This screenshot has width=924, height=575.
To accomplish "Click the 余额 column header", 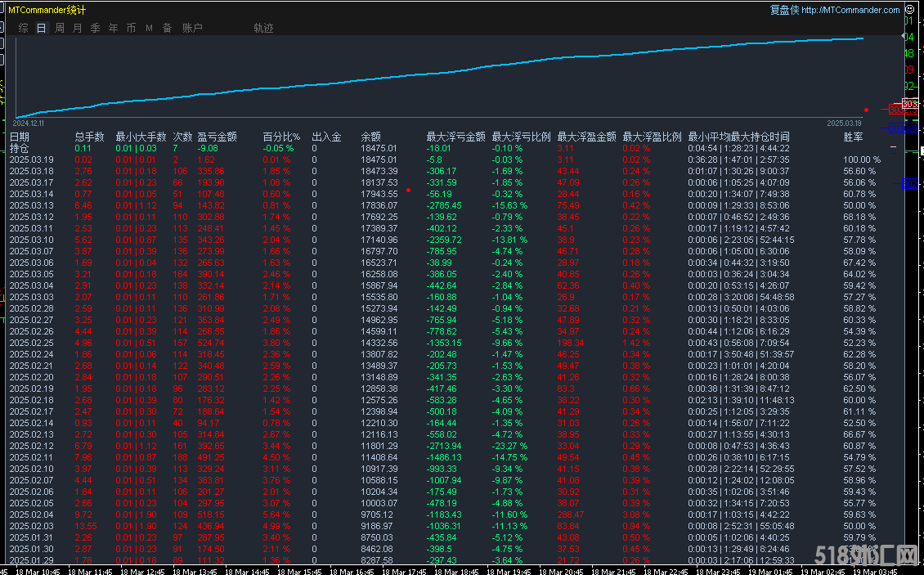I will [370, 137].
